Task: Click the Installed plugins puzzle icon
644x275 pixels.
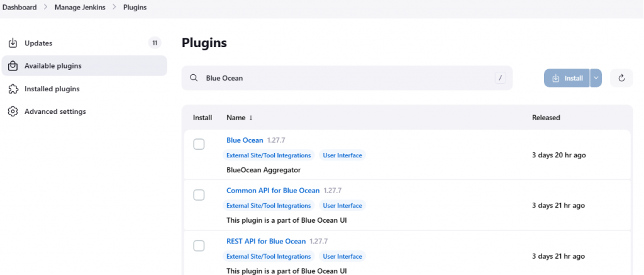Action: (12, 89)
